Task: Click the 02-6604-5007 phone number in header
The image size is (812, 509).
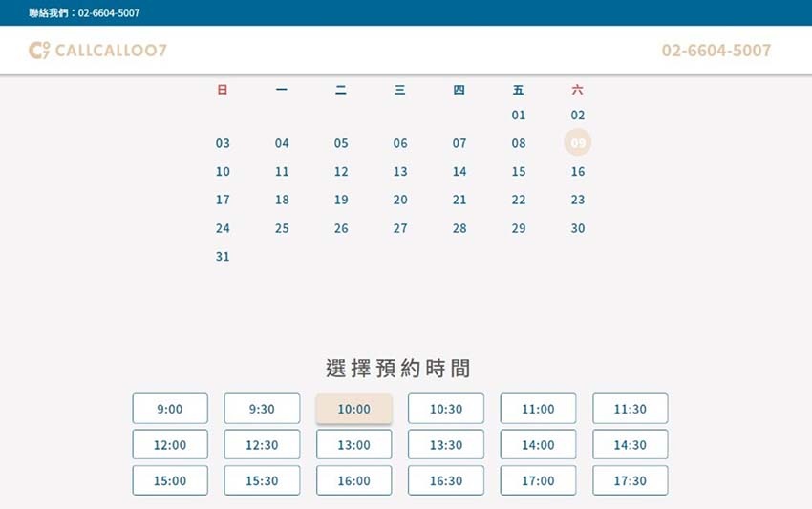Action: [x=716, y=51]
